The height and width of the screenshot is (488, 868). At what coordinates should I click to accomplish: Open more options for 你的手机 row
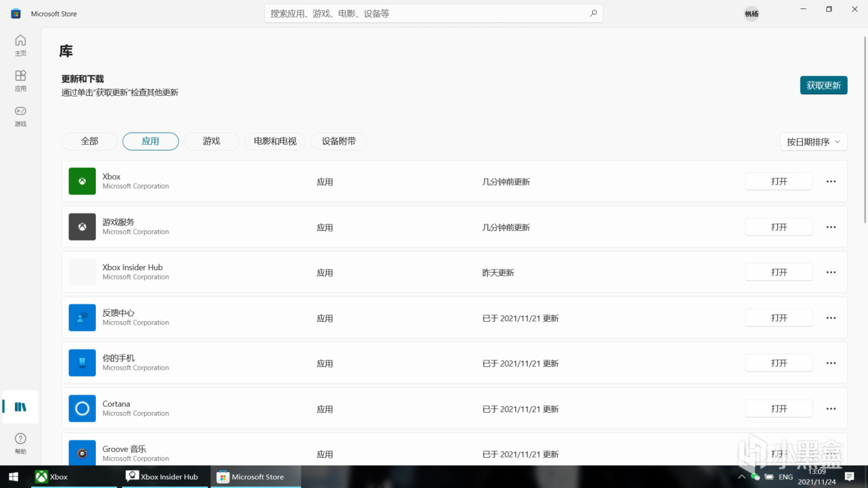pos(831,363)
